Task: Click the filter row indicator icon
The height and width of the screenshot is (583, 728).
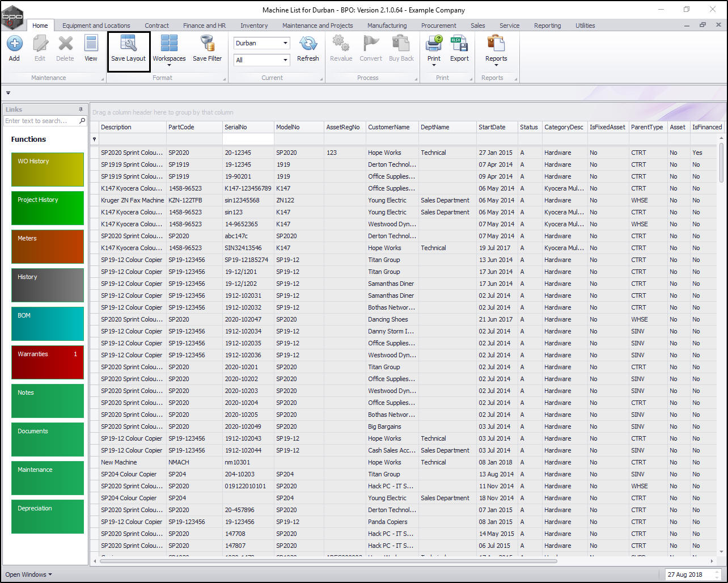Action: pyautogui.click(x=94, y=139)
